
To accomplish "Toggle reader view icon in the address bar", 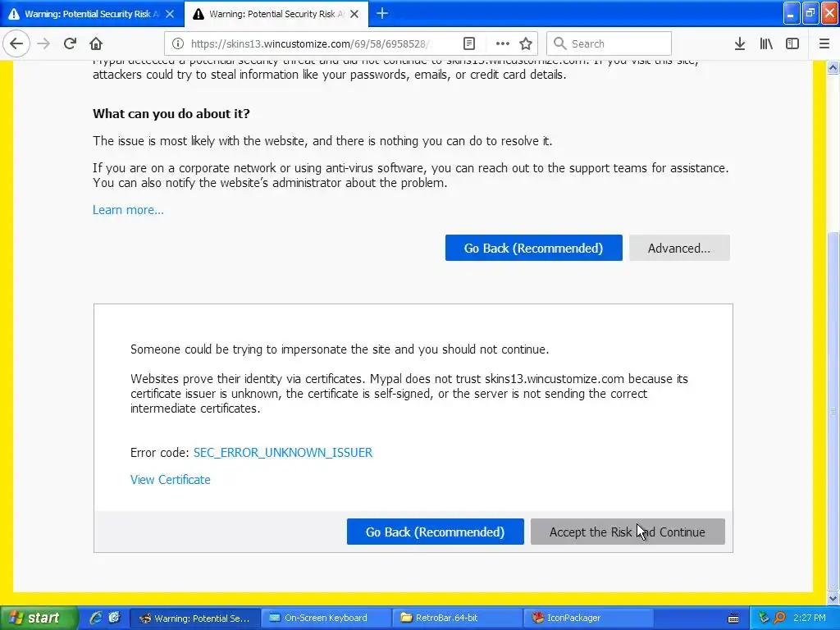I will tap(468, 43).
